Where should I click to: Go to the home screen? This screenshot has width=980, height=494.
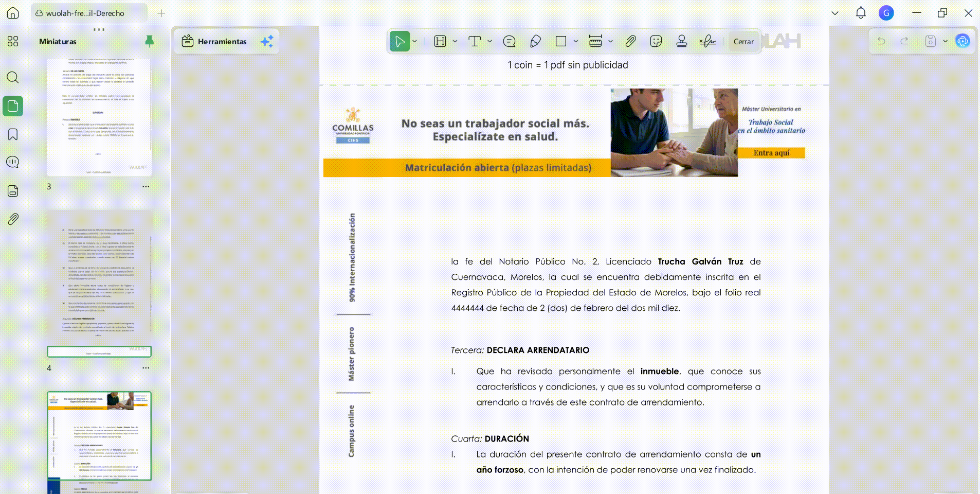pyautogui.click(x=13, y=13)
